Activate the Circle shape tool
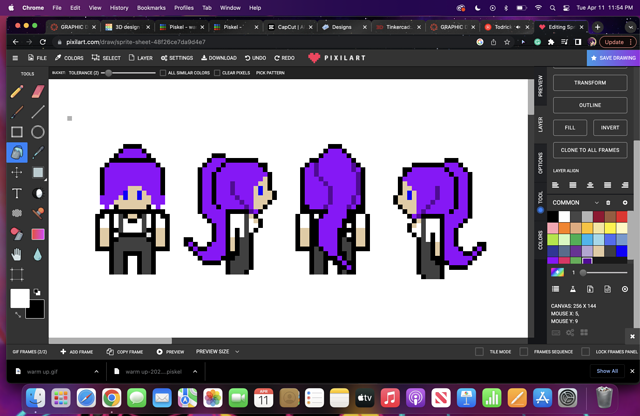Viewport: 640px width, 416px height. click(x=38, y=131)
